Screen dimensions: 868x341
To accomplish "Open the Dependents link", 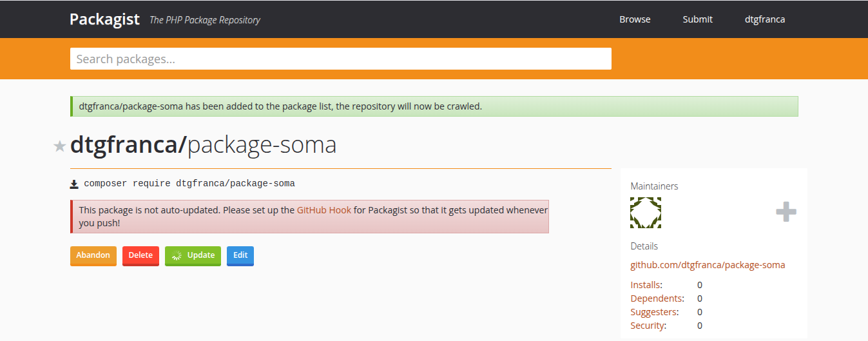I will (656, 298).
